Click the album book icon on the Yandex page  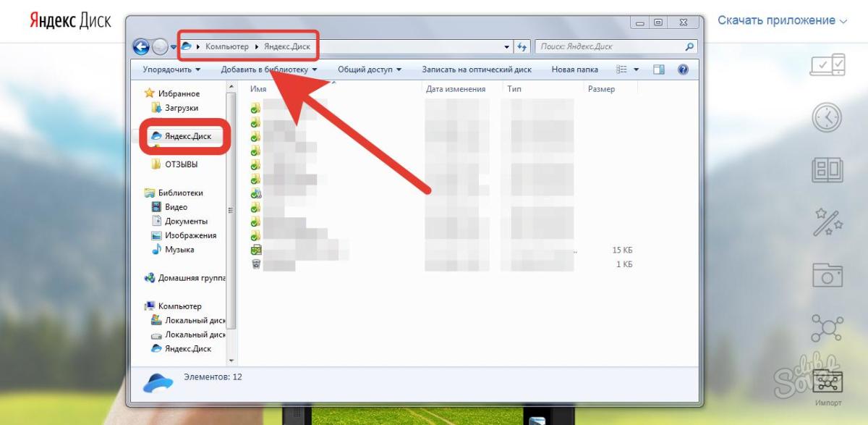pos(827,171)
